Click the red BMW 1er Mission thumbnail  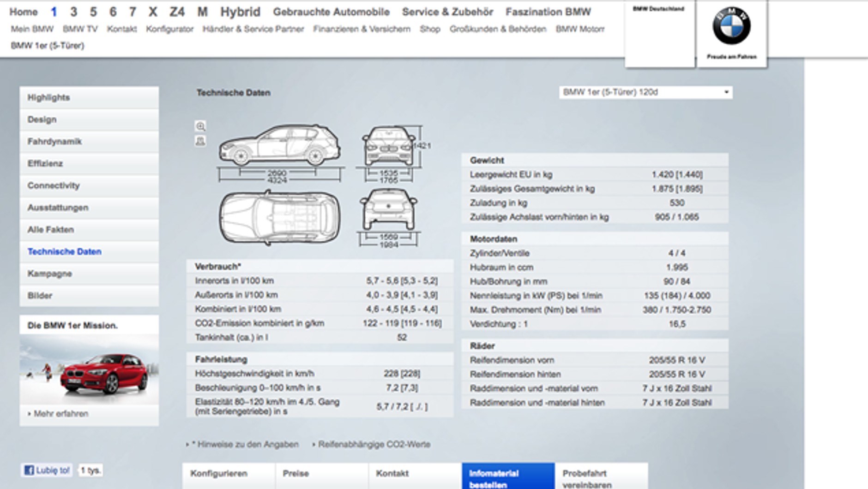point(89,370)
